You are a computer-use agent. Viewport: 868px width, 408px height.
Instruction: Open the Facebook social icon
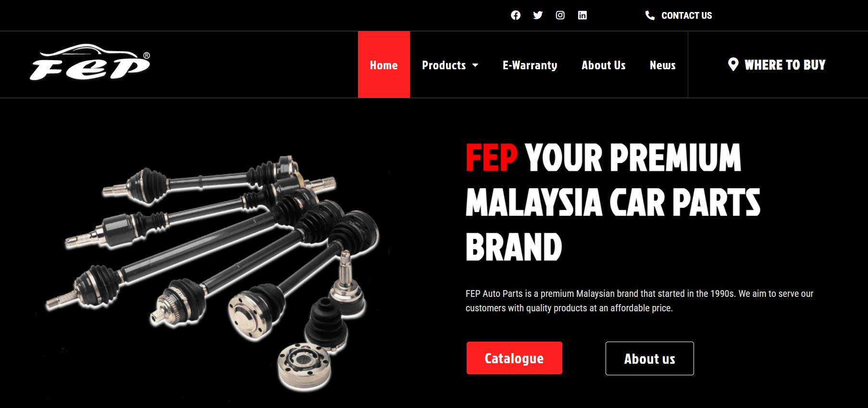click(x=515, y=15)
